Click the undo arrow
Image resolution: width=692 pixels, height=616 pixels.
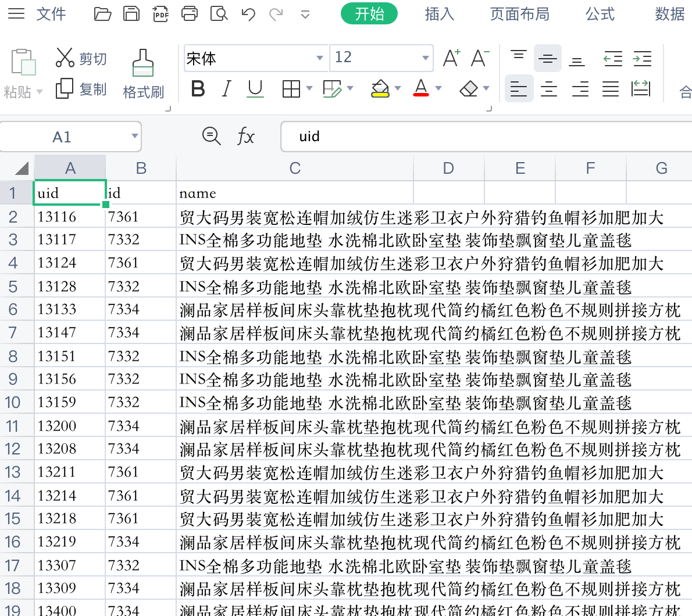[x=248, y=15]
